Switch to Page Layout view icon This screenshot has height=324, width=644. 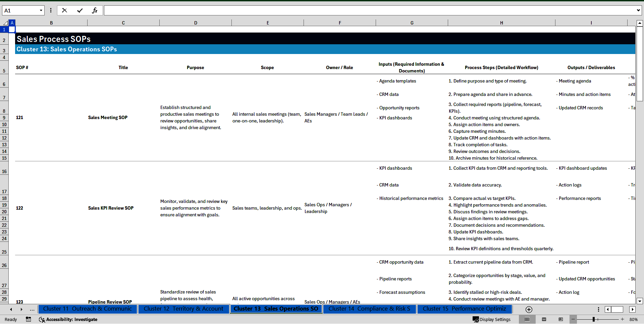(x=544, y=319)
